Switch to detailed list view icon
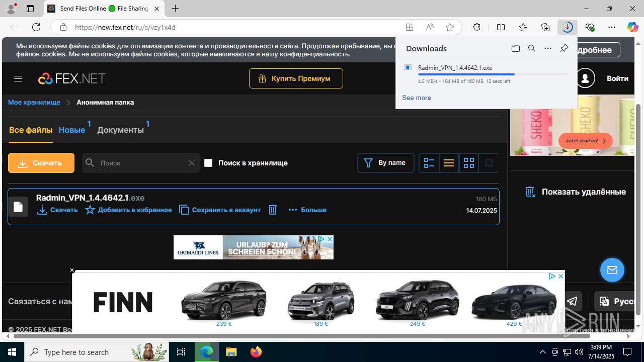The width and height of the screenshot is (644, 362). pyautogui.click(x=429, y=163)
